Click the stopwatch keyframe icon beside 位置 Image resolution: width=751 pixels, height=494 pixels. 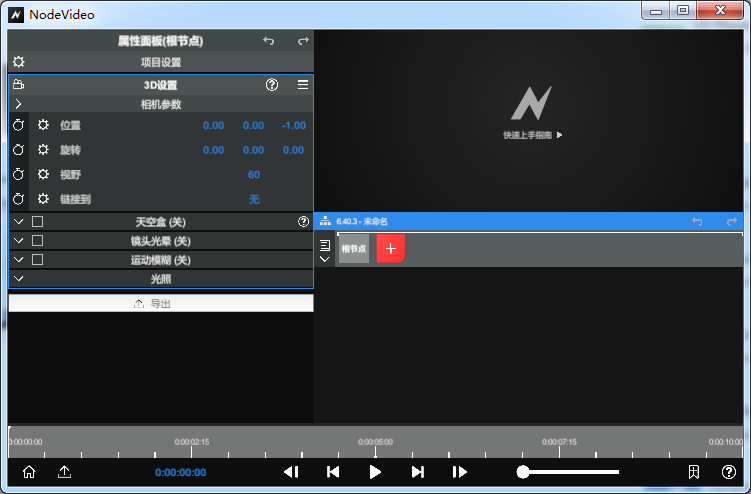pos(18,125)
